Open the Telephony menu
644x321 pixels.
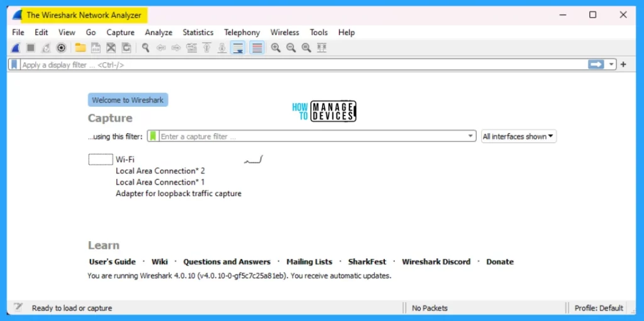pos(242,33)
